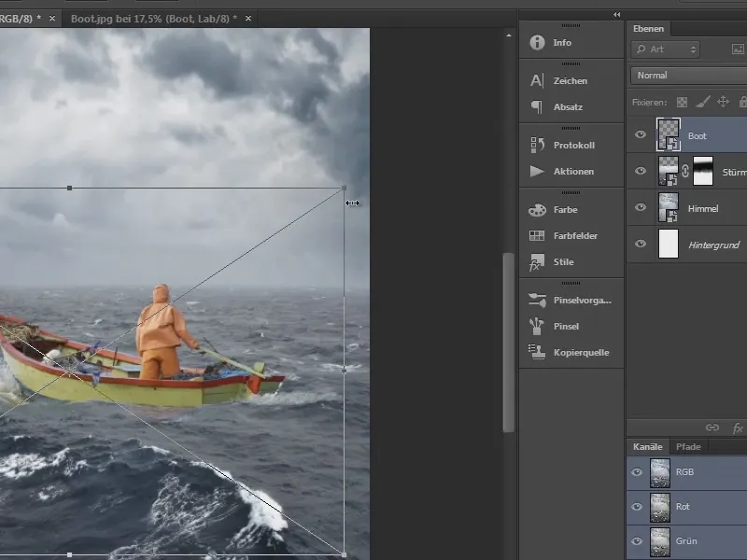Screen dimensions: 747x560
Task: Close the Boot.jpg document tab
Action: (248, 19)
